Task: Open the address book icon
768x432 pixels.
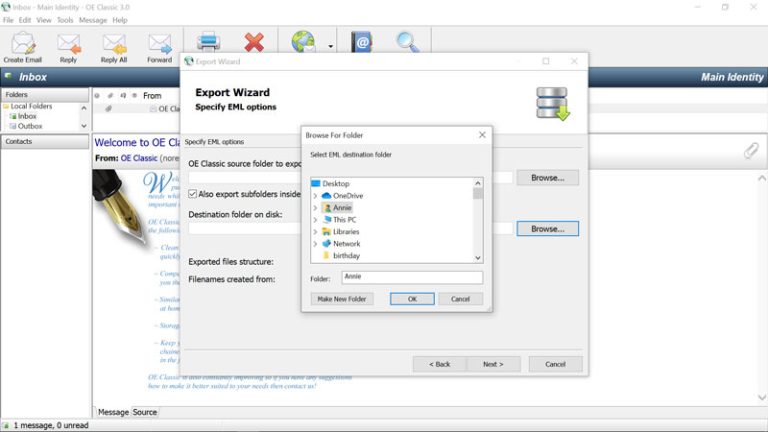Action: tap(361, 42)
